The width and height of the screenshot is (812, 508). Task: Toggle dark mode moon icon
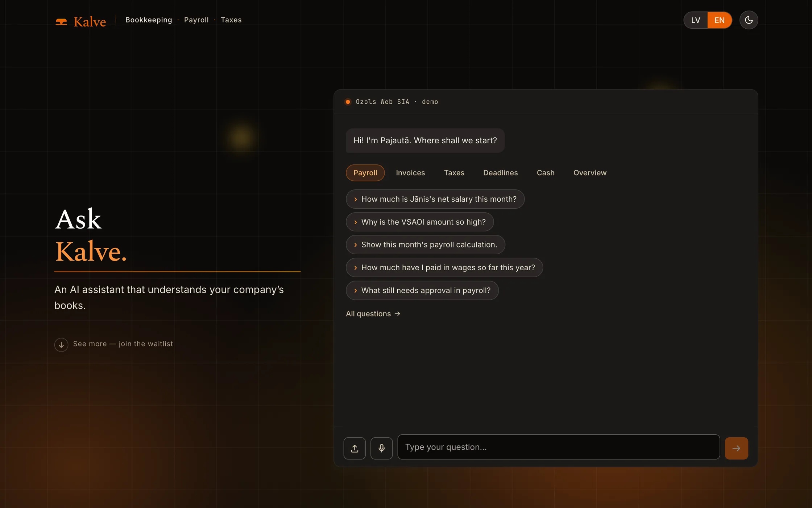[749, 20]
